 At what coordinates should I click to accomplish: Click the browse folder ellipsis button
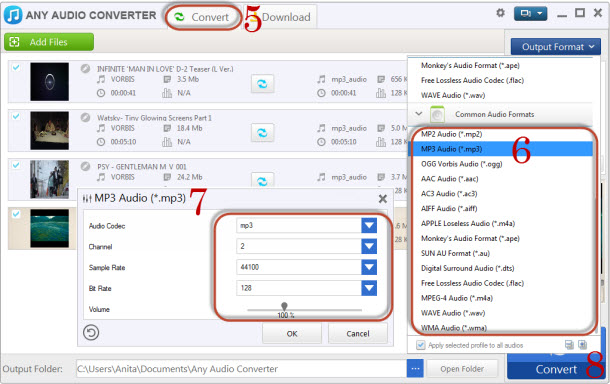point(415,369)
